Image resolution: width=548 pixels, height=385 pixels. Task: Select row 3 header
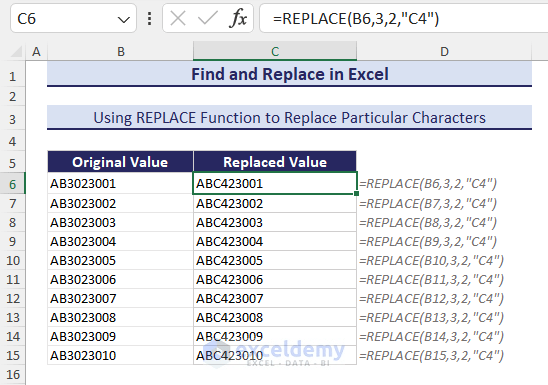(13, 119)
